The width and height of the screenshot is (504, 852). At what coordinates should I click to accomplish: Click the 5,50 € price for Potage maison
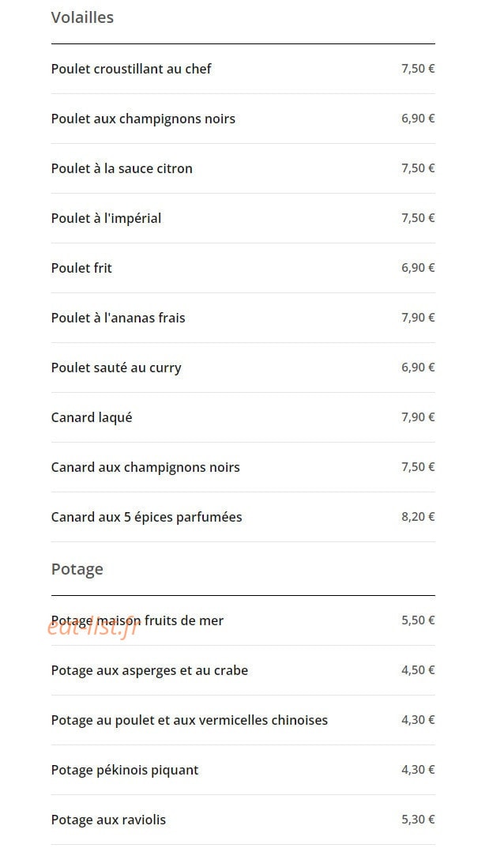418,620
